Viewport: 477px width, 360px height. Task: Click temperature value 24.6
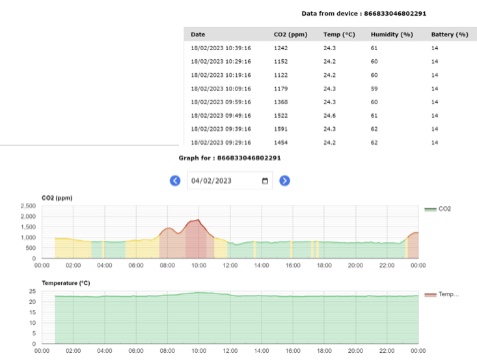coord(329,116)
